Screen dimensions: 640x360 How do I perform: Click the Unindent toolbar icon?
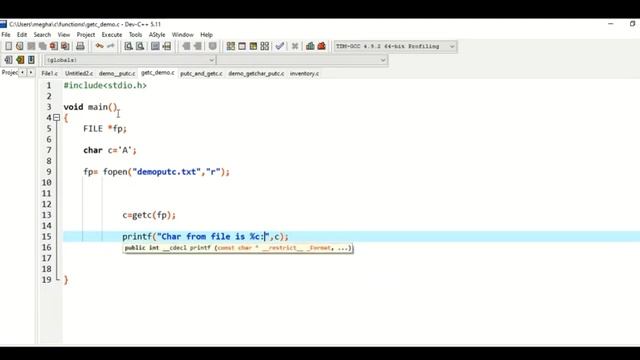tap(198, 46)
